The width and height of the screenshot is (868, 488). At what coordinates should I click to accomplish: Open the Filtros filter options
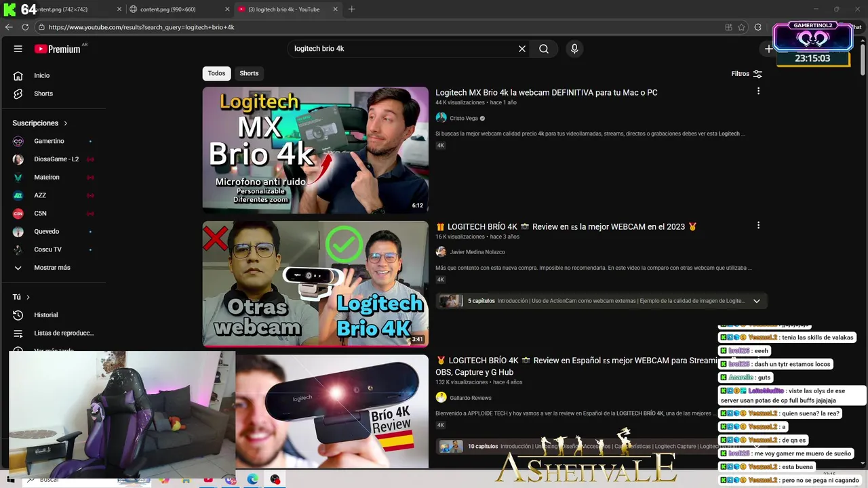coord(747,74)
